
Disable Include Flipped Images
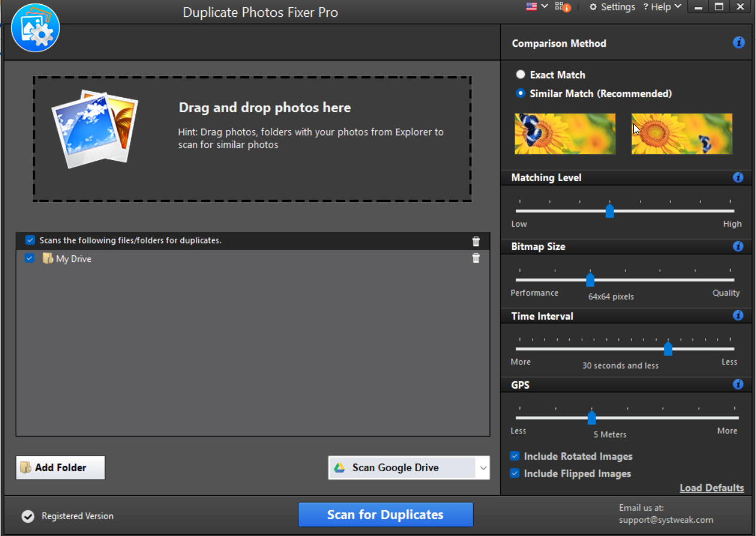(514, 473)
